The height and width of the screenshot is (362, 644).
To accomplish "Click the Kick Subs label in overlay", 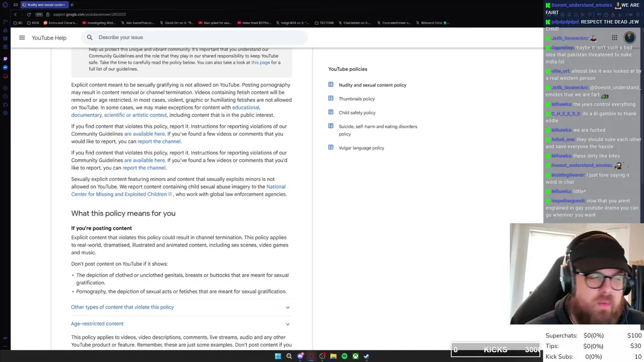I will pyautogui.click(x=559, y=356).
